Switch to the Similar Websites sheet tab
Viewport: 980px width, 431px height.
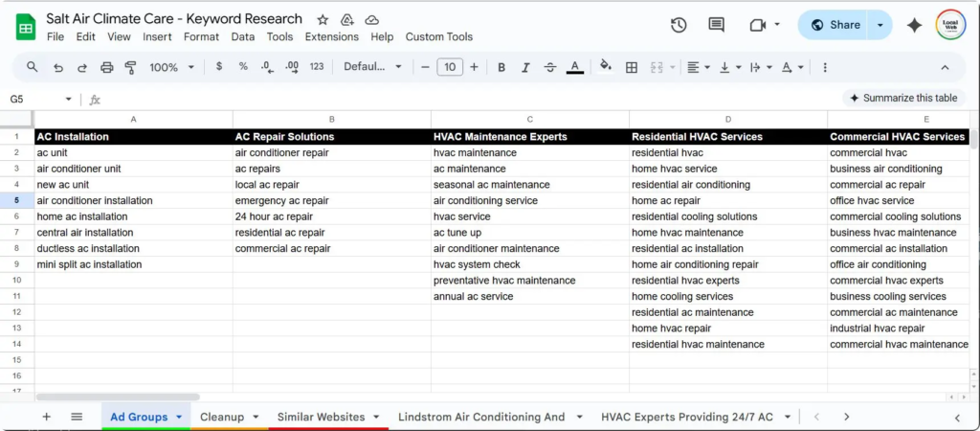321,417
